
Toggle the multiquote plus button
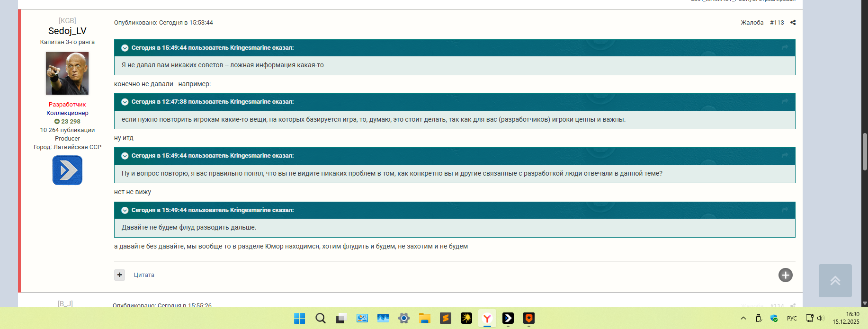119,275
